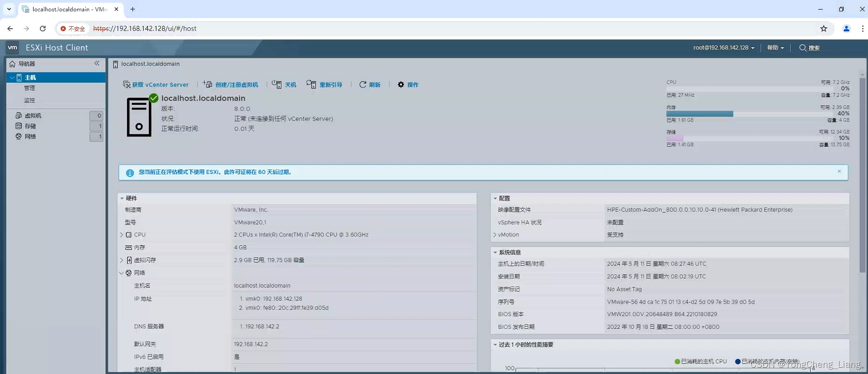
Task: Click the 不安全 not secure badge
Action: coord(72,29)
